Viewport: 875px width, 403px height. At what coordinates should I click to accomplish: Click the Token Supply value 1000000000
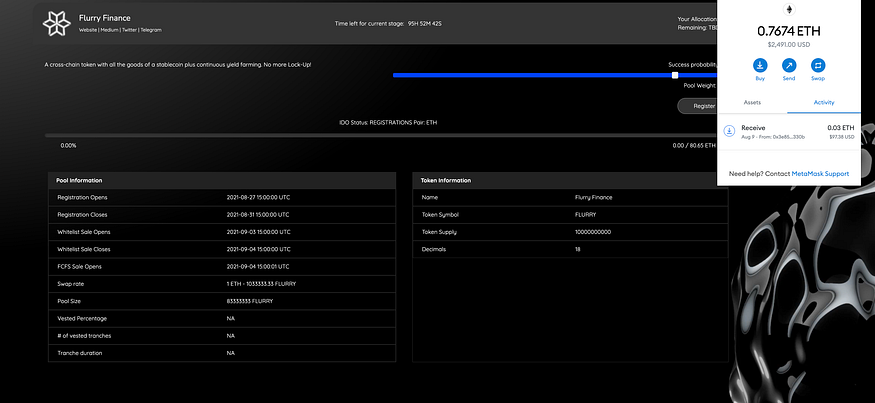pos(593,232)
